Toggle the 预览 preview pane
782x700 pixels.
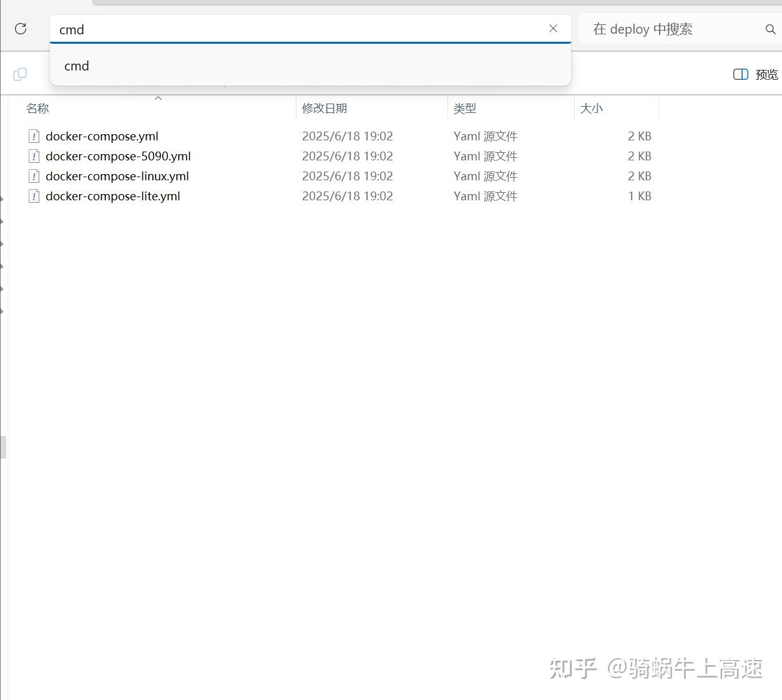coord(755,75)
